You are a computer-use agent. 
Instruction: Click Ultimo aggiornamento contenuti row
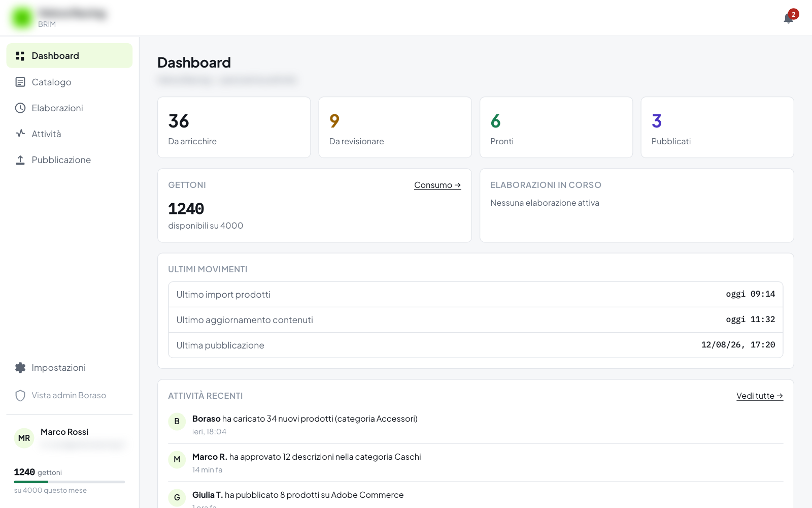pos(476,320)
